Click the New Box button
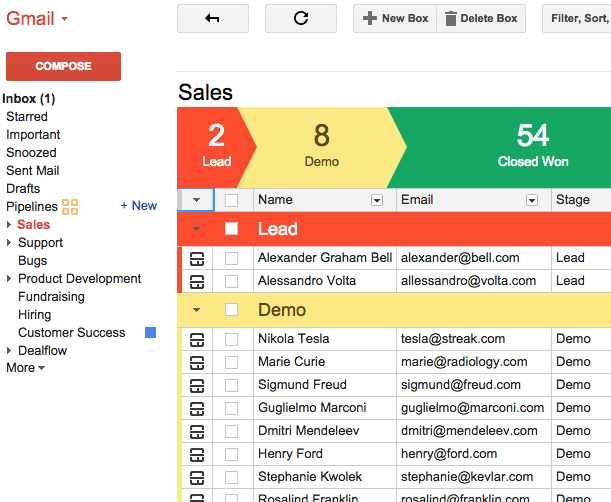The image size is (611, 502). click(395, 18)
